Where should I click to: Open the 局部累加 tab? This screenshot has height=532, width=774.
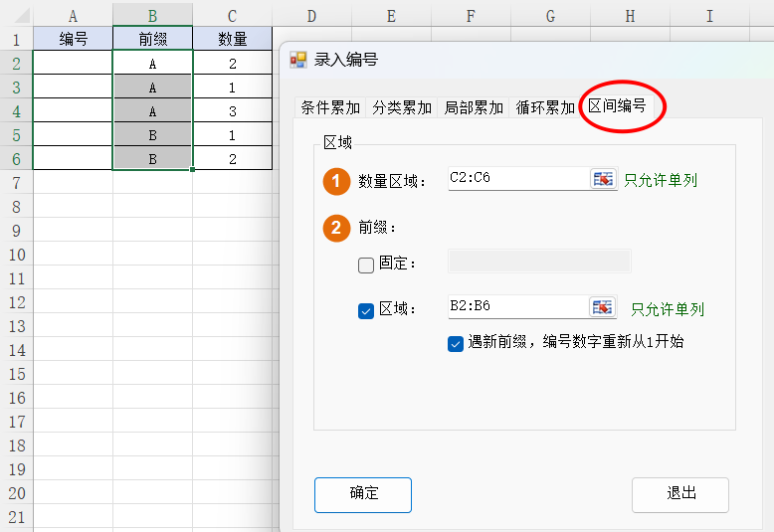click(x=474, y=107)
